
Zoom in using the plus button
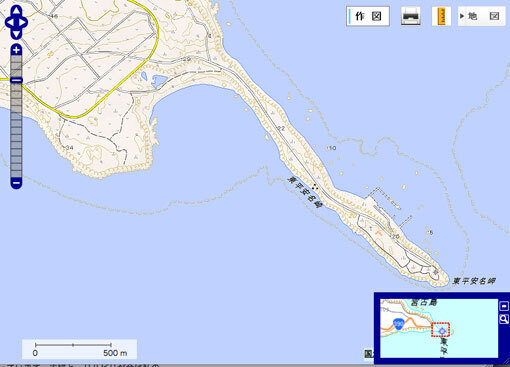16,50
